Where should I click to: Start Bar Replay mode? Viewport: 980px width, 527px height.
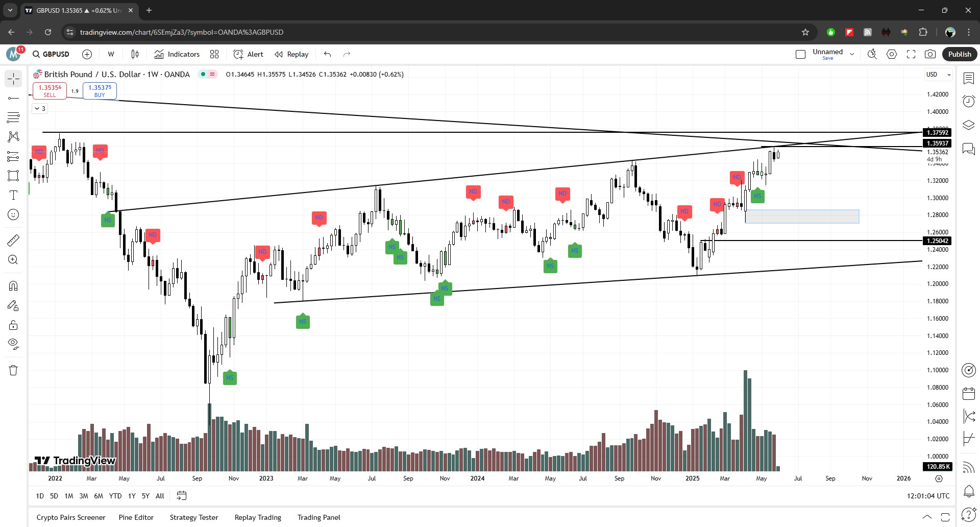pos(291,54)
